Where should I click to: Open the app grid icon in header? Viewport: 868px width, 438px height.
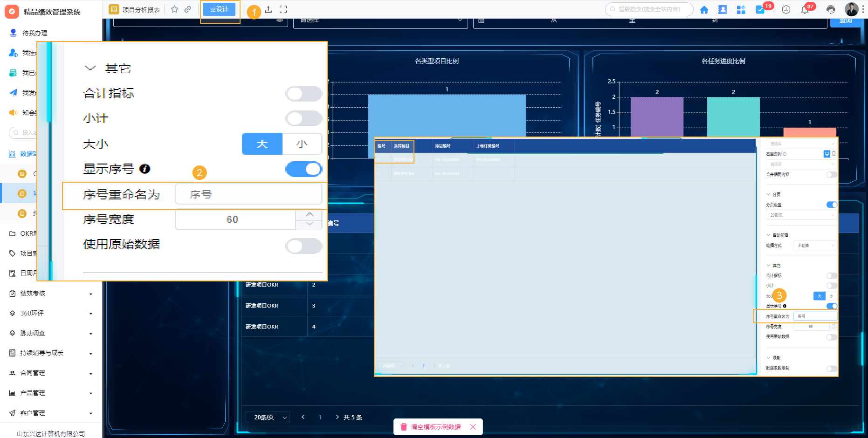[741, 10]
